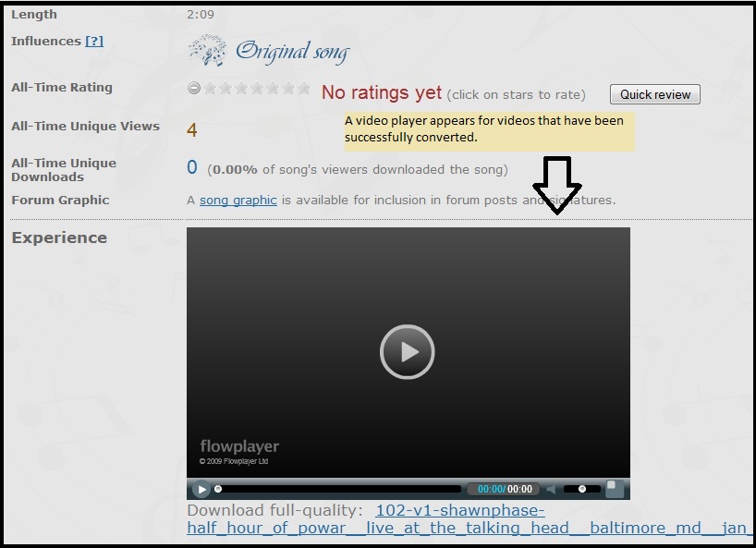The image size is (756, 548).
Task: Open the Quick review button
Action: pyautogui.click(x=654, y=94)
